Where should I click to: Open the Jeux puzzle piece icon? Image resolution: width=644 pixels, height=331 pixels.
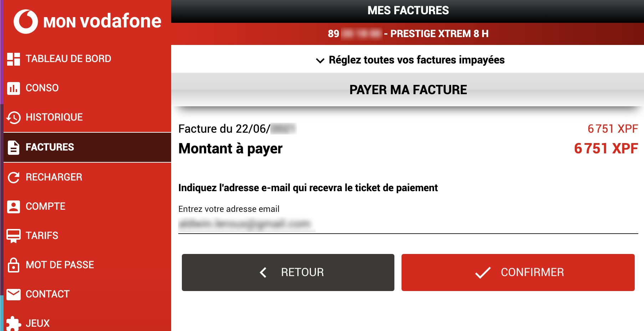pyautogui.click(x=14, y=324)
